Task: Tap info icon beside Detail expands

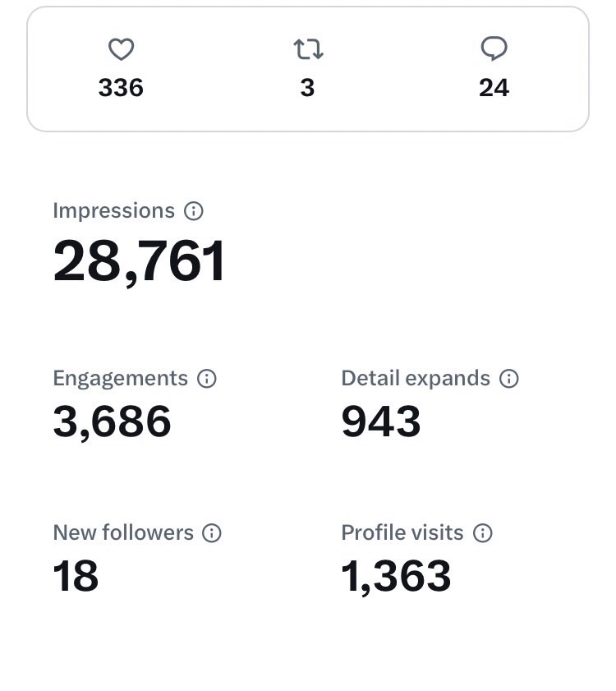Action: [509, 379]
